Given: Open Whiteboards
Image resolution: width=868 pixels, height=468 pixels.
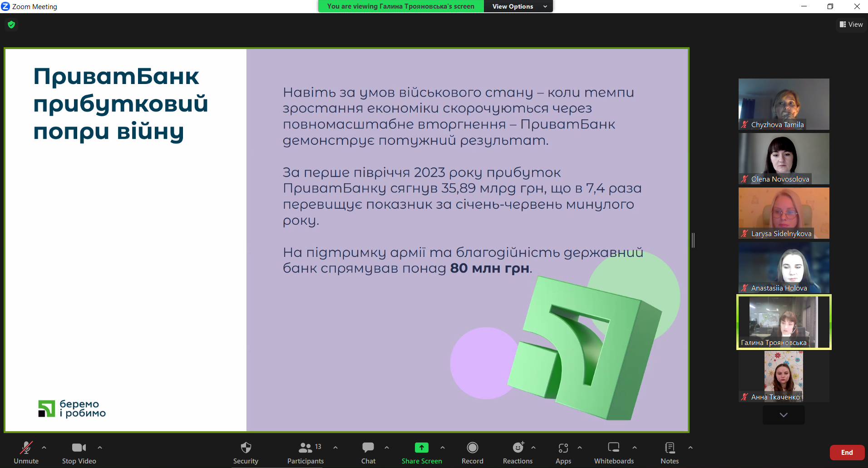Looking at the screenshot, I should 614,453.
